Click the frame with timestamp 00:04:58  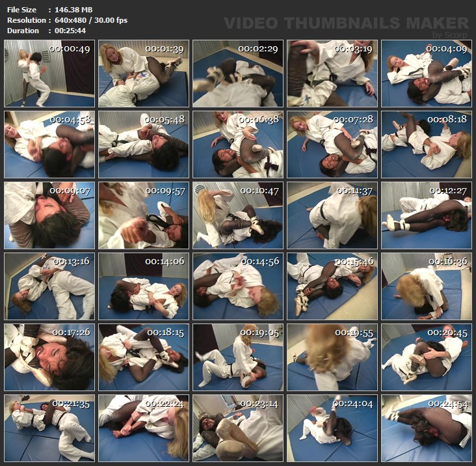(x=49, y=144)
